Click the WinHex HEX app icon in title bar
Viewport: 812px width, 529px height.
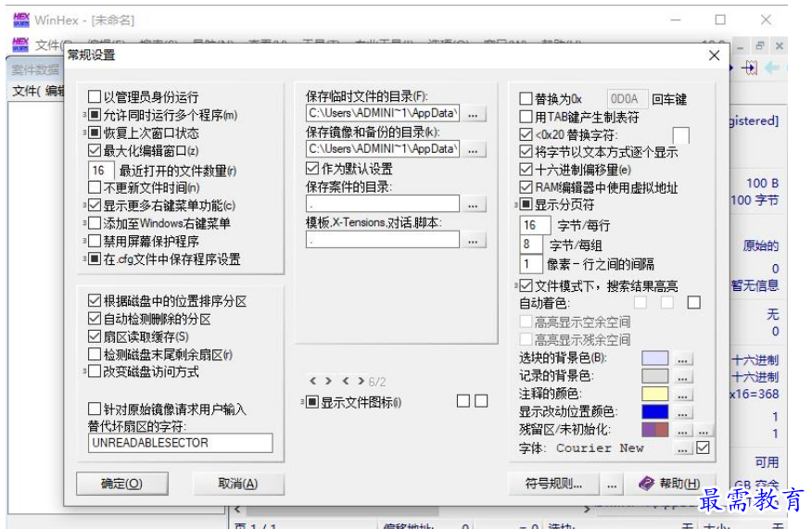[21, 19]
